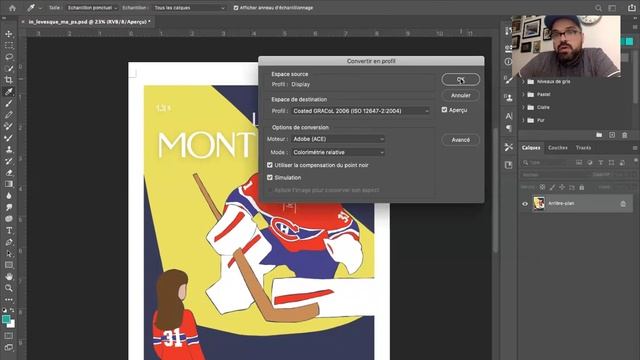The width and height of the screenshot is (640, 360).
Task: Click OK in Convertir en profil
Action: tap(460, 80)
